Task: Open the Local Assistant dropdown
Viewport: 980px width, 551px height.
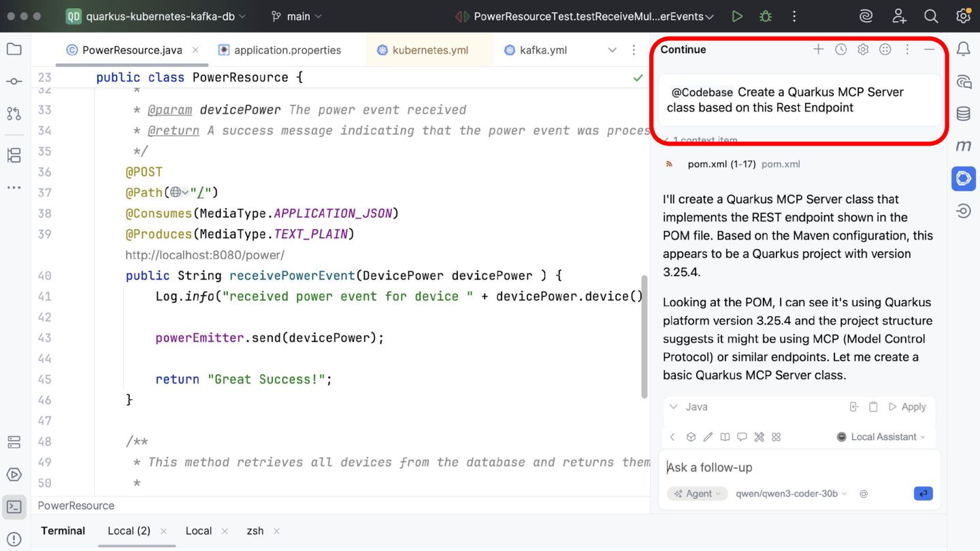Action: (881, 437)
